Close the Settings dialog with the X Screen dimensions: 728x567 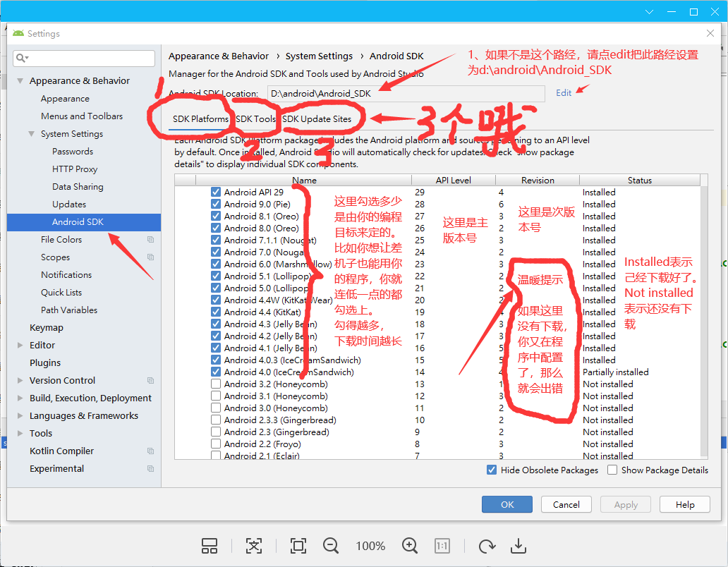click(x=710, y=33)
